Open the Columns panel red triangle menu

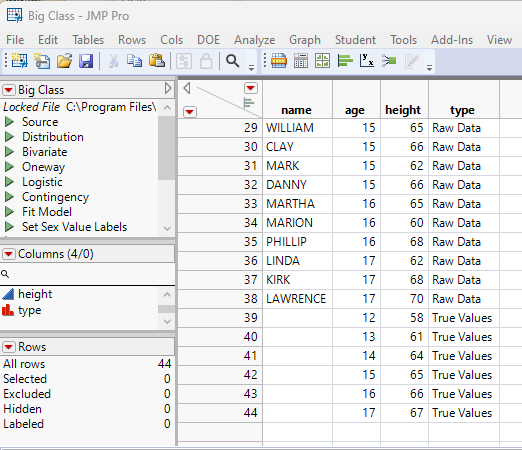(9, 254)
